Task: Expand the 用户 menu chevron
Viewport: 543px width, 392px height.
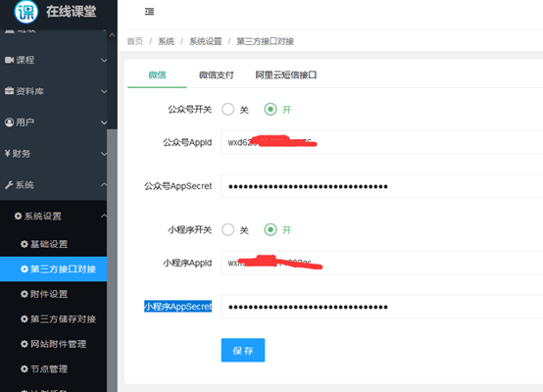Action: coord(104,122)
